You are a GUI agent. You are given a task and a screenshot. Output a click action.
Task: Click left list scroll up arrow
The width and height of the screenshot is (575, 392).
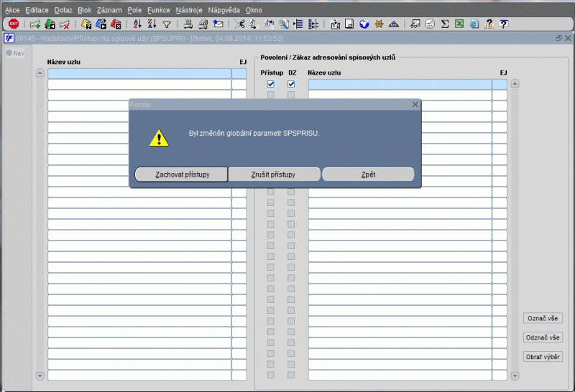40,73
